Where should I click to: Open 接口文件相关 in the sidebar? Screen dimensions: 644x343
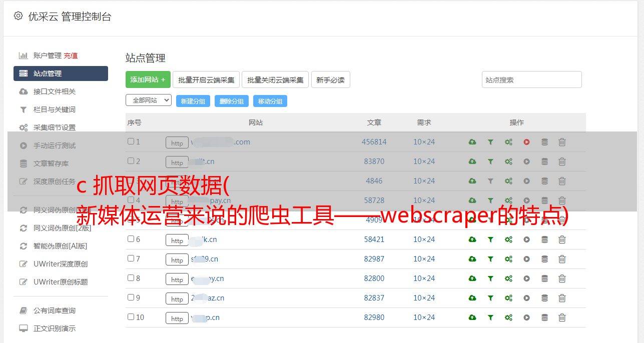point(55,91)
